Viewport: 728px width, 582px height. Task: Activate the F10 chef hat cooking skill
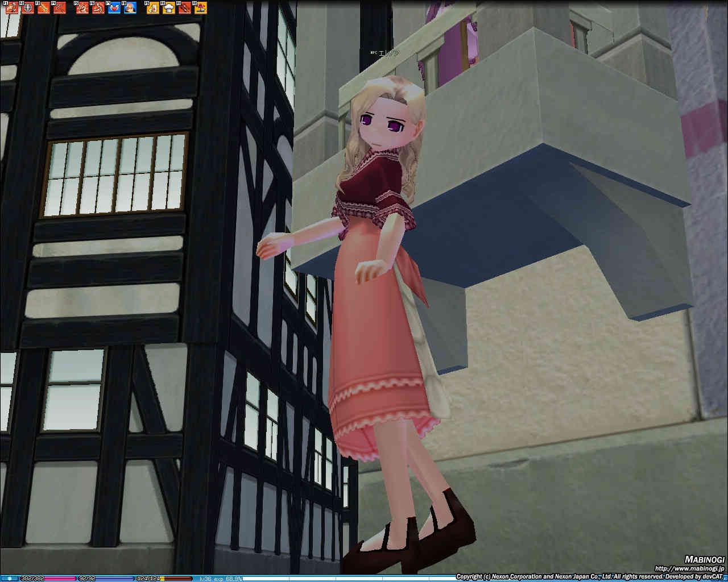coord(169,7)
